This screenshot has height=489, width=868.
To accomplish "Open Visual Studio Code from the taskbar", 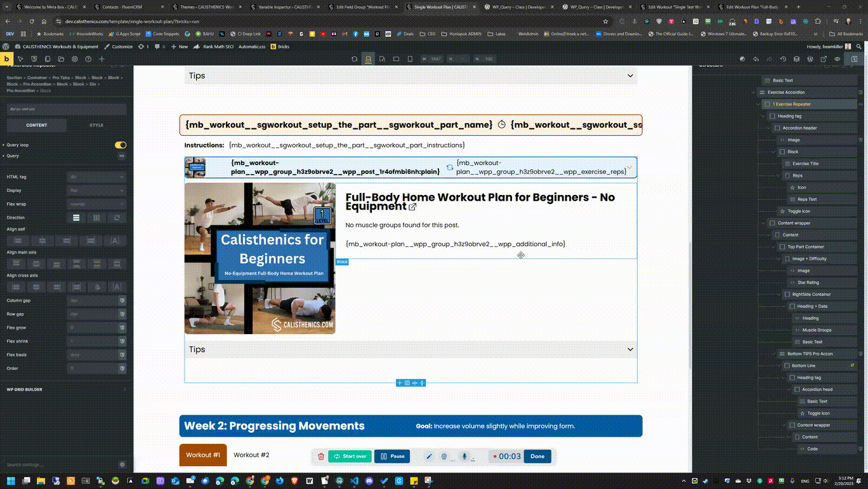I will pos(355,481).
